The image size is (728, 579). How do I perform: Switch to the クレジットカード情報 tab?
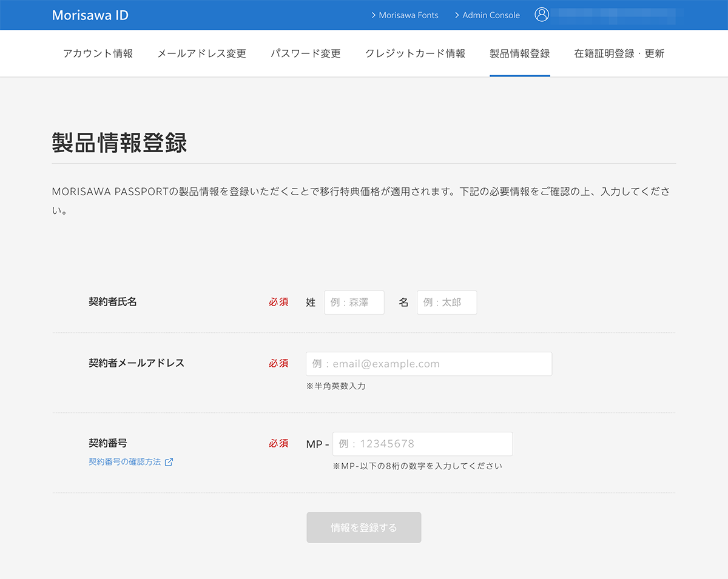click(x=416, y=53)
